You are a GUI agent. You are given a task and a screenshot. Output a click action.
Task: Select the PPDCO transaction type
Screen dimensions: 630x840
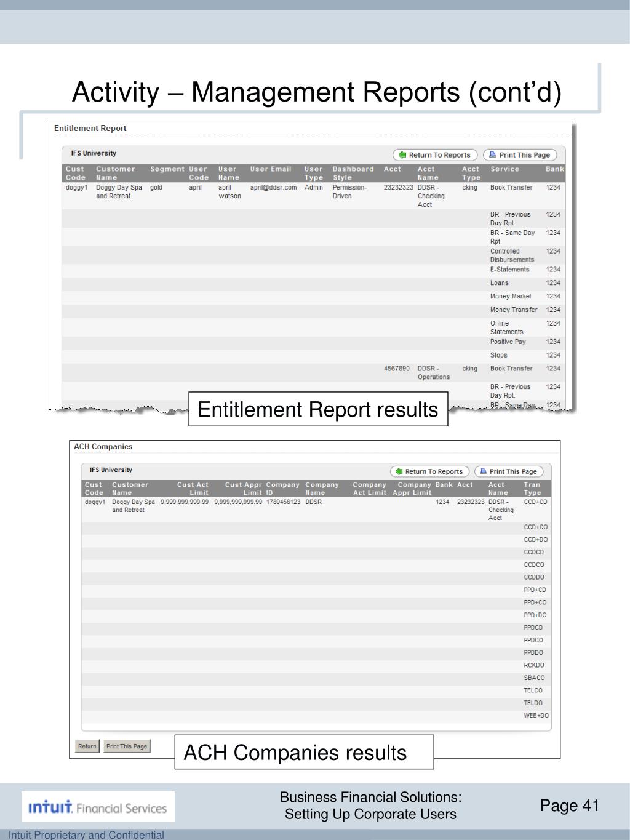pos(533,641)
